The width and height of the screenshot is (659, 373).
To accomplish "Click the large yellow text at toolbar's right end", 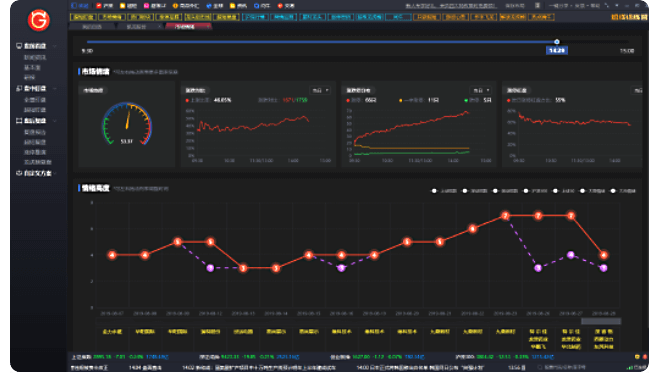I will (x=629, y=17).
